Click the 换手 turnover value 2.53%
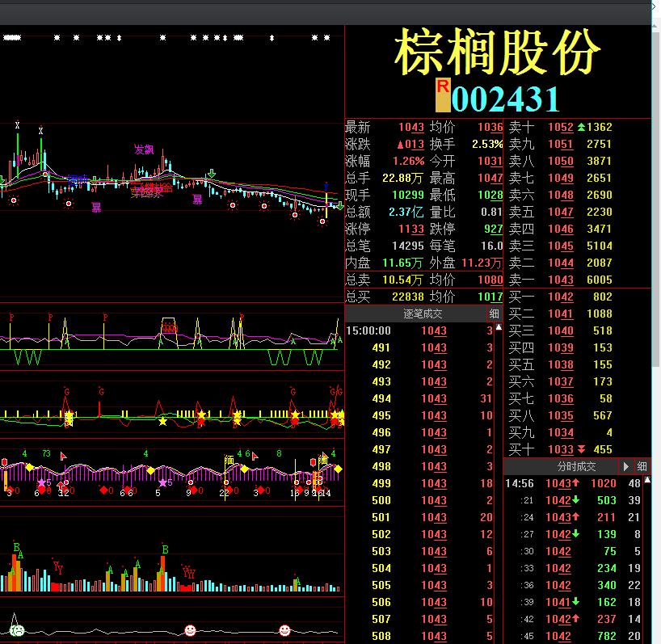Screen dimensions: 661x644 [487, 144]
